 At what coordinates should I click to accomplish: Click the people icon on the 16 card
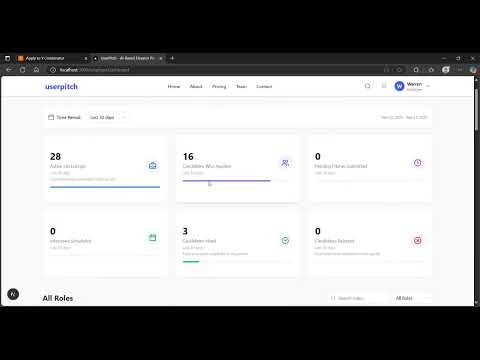[285, 163]
